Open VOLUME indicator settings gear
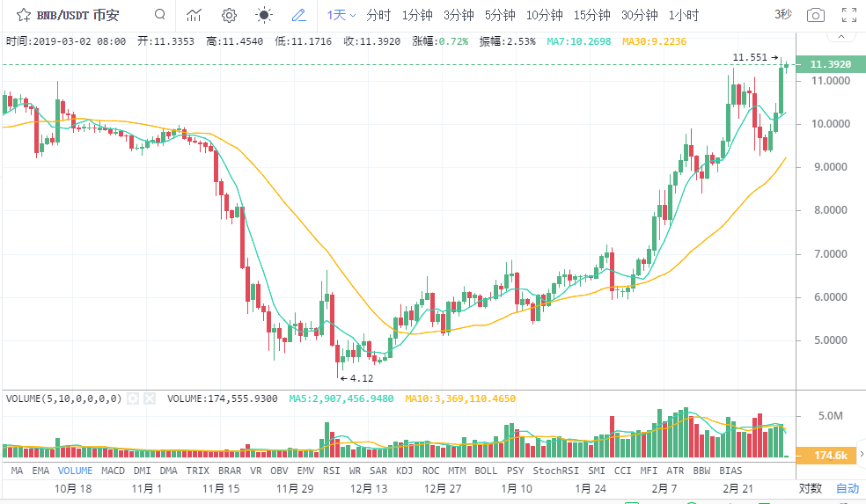The image size is (866, 504). pos(133,398)
